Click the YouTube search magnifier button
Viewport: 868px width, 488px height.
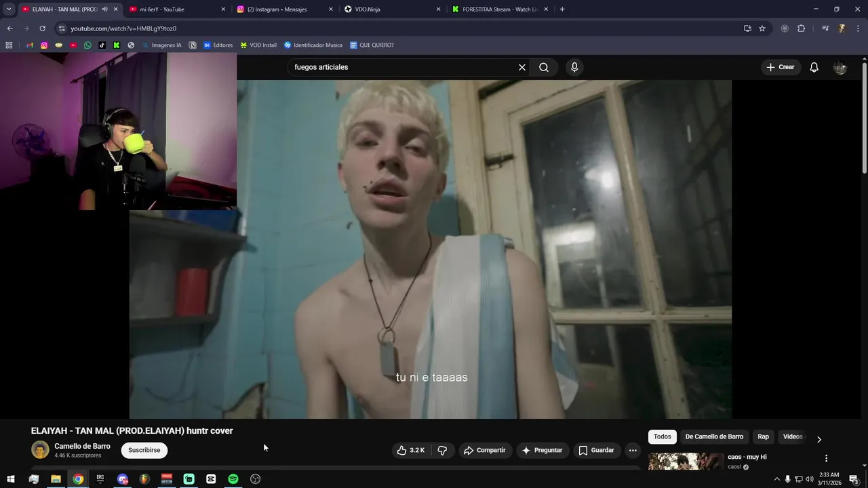coord(544,67)
